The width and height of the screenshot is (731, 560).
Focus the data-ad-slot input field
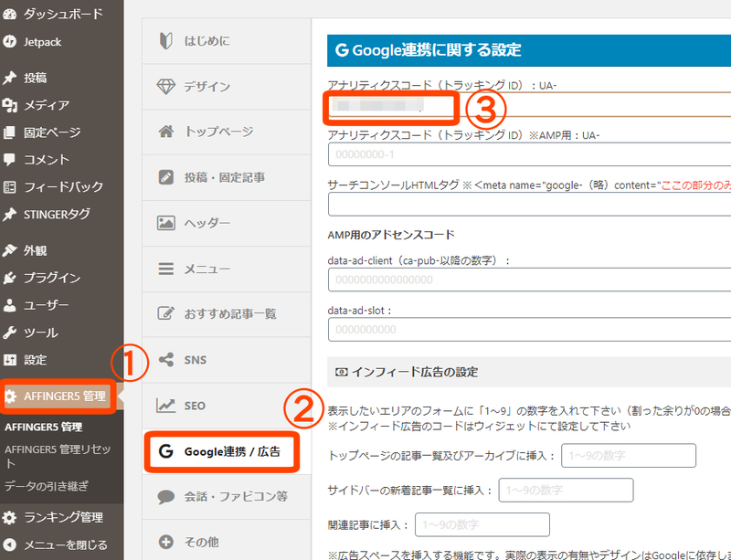(529, 330)
